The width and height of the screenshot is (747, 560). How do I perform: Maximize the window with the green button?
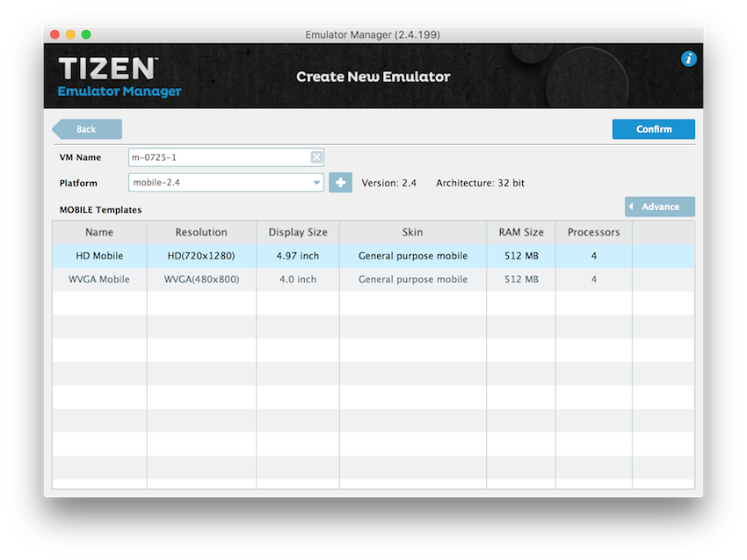[x=86, y=34]
